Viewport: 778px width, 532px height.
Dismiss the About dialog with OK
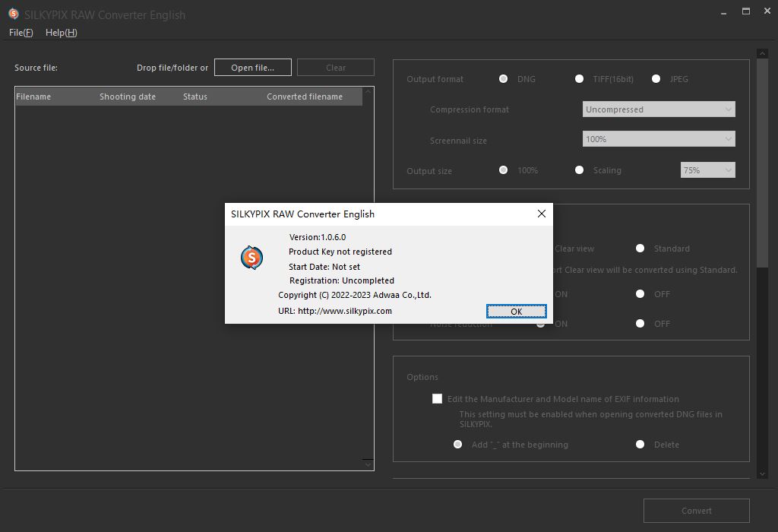point(516,311)
